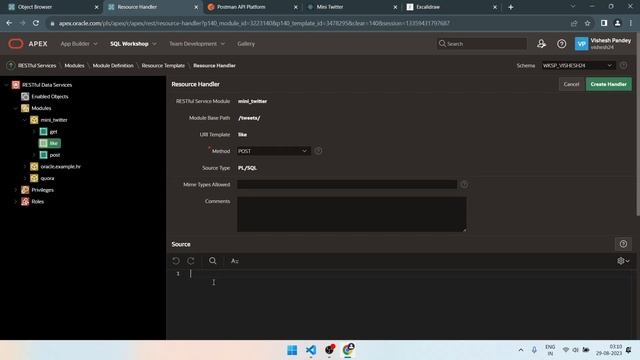Click the find magnifier in source editor
The width and height of the screenshot is (640, 360).
tap(213, 260)
